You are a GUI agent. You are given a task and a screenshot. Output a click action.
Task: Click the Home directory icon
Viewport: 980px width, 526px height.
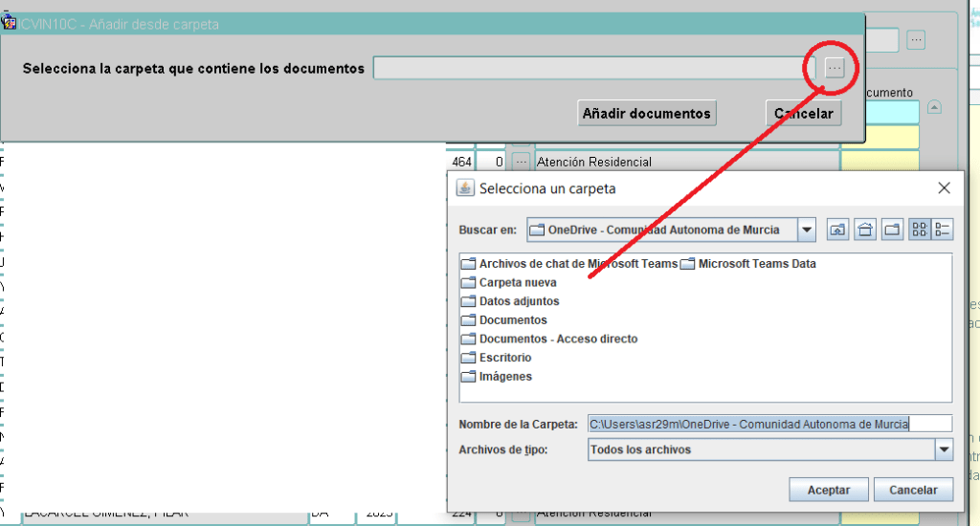tap(865, 230)
